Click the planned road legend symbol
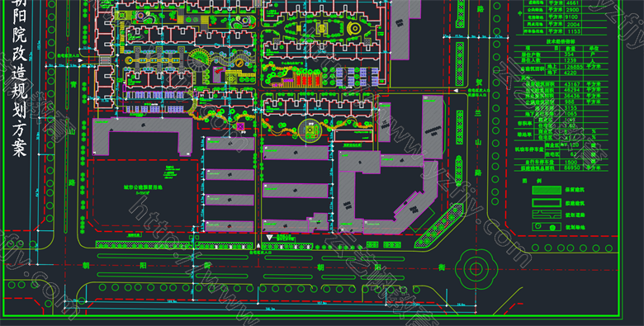 click(547, 215)
